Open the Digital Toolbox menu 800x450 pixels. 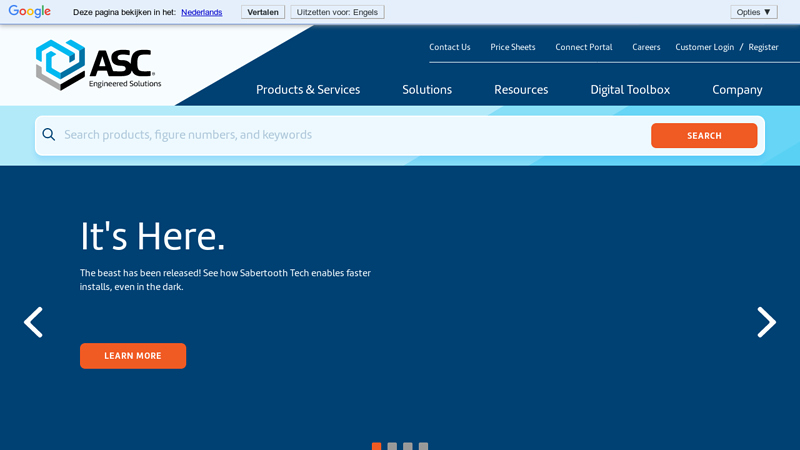point(630,90)
